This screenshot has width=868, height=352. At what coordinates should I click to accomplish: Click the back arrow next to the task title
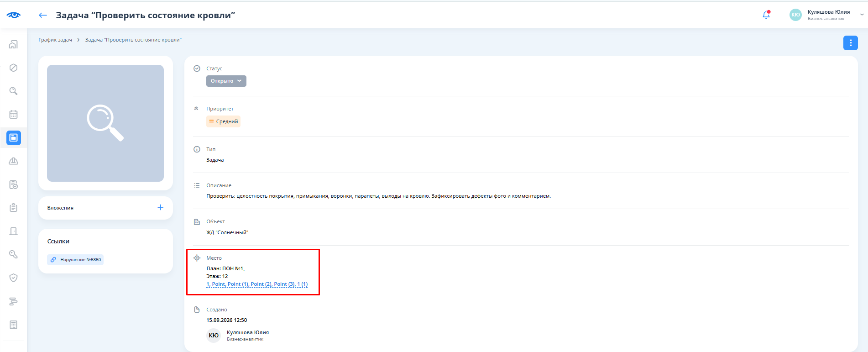[43, 16]
